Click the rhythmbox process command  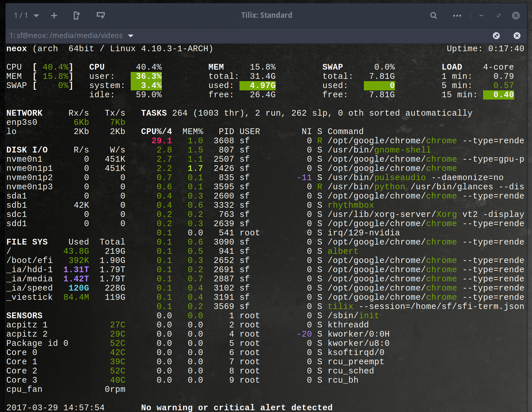(x=351, y=205)
